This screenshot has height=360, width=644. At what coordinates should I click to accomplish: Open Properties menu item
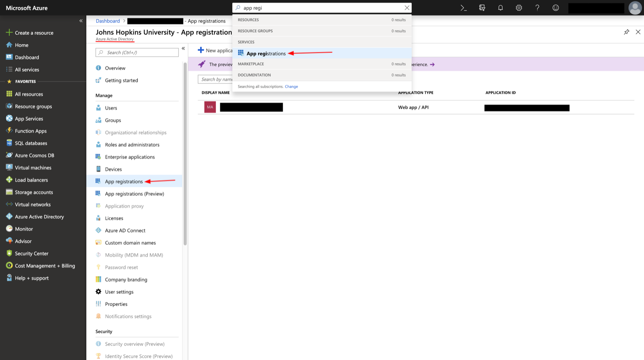point(116,304)
